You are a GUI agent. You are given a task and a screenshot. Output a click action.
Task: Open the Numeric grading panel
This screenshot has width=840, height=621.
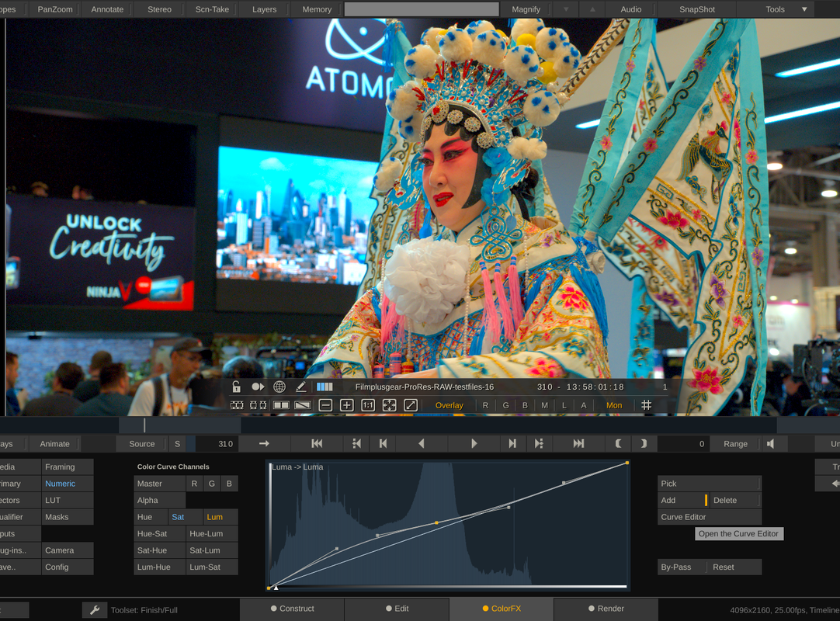68,484
